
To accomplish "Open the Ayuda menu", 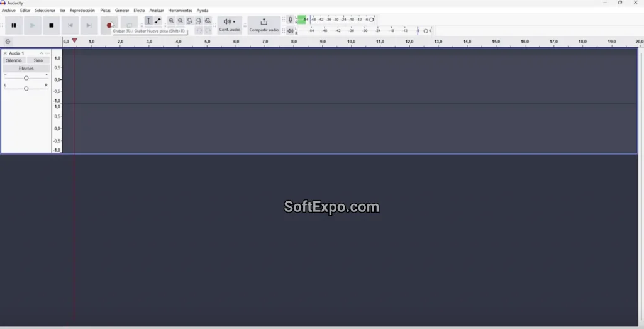I will (x=203, y=10).
